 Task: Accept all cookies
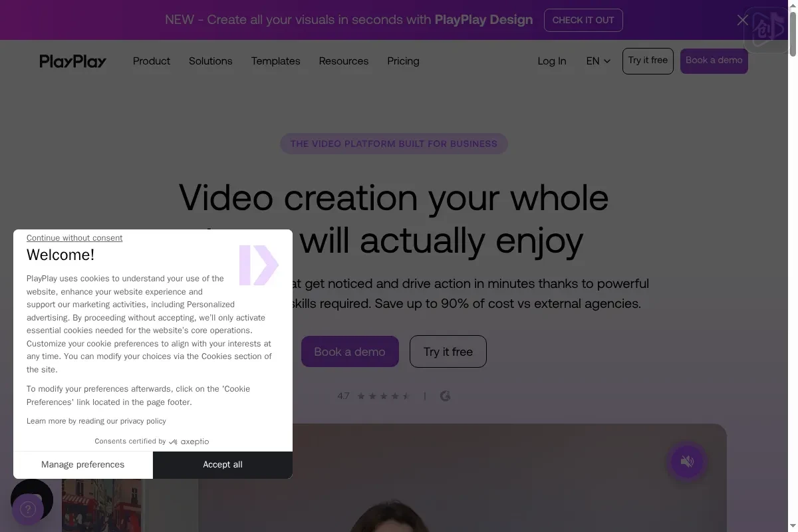click(222, 465)
